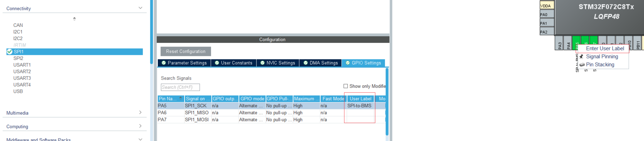Screen dimensions: 644x141
Task: Select SPI1 in the Connectivity list
Action: coord(75,52)
